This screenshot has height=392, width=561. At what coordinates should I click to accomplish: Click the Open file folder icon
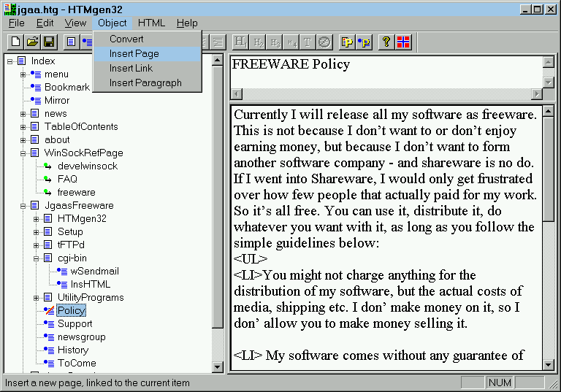pos(33,42)
